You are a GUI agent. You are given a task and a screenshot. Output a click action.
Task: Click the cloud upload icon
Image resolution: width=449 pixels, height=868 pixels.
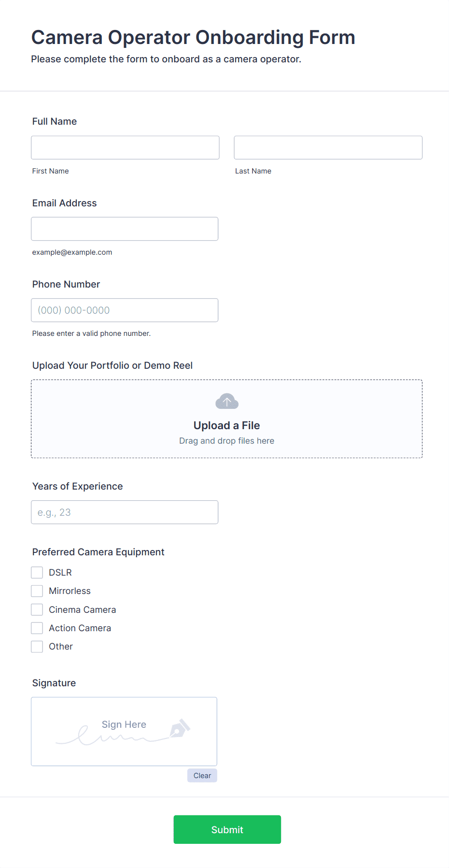click(226, 401)
